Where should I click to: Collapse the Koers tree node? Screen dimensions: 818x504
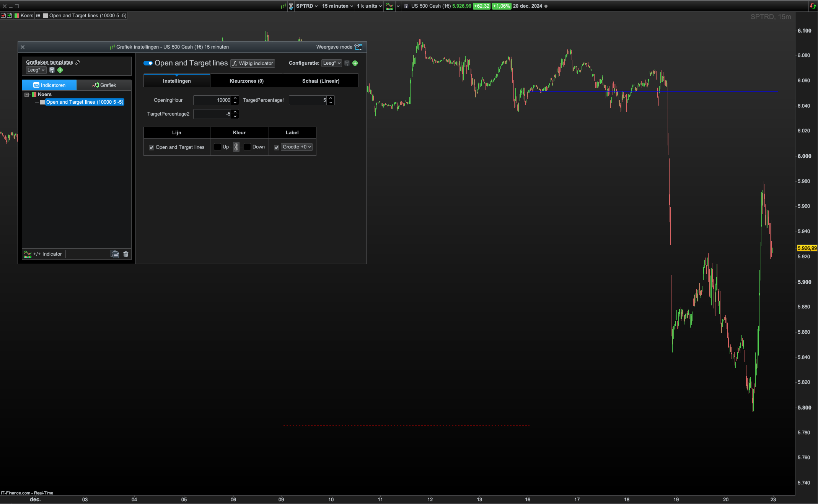coord(27,95)
